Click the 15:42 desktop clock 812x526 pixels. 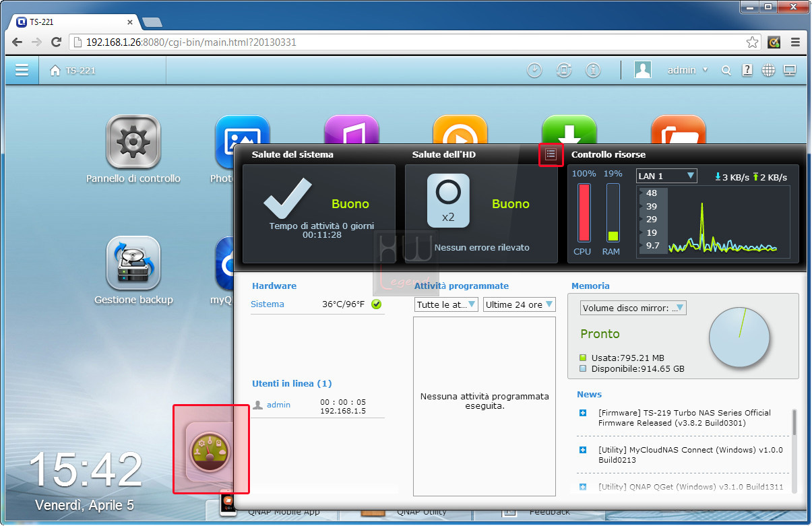coord(86,469)
